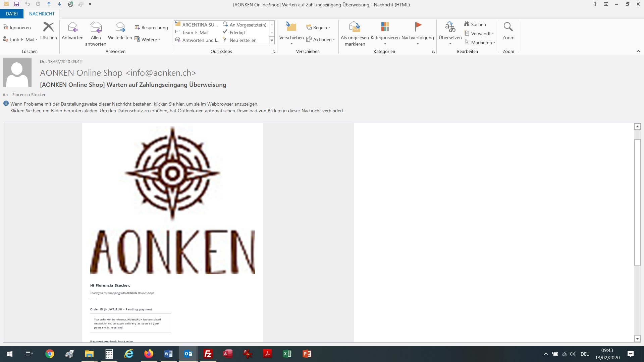644x362 pixels.
Task: Expand the Nachverfolgung flag dropdown
Action: point(418,44)
